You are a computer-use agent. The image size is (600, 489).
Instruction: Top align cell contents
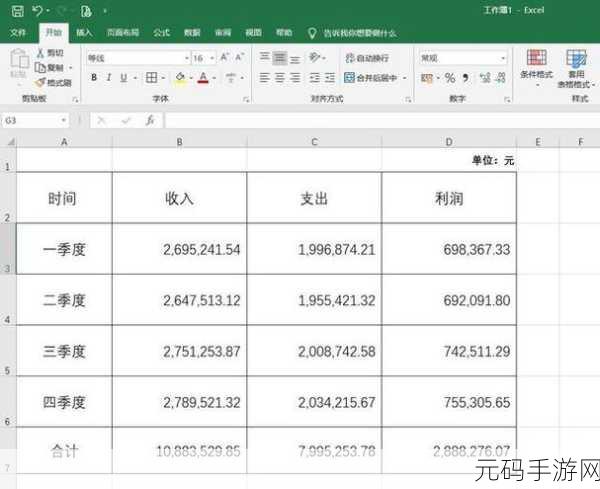click(264, 57)
